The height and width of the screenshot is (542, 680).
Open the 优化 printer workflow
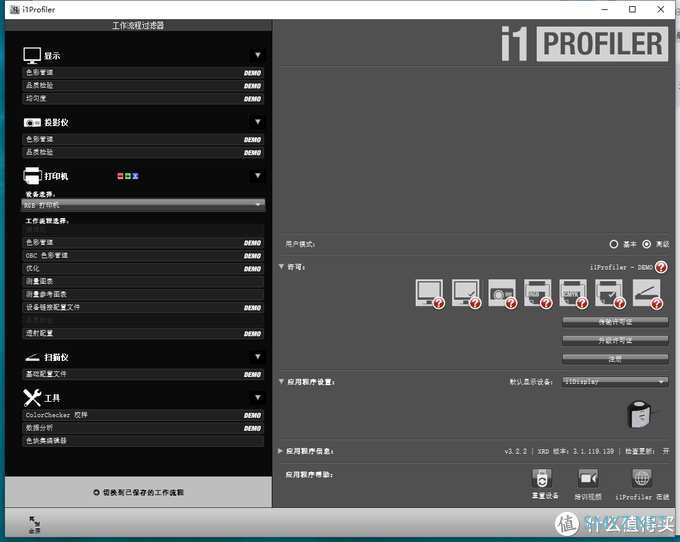pos(143,269)
